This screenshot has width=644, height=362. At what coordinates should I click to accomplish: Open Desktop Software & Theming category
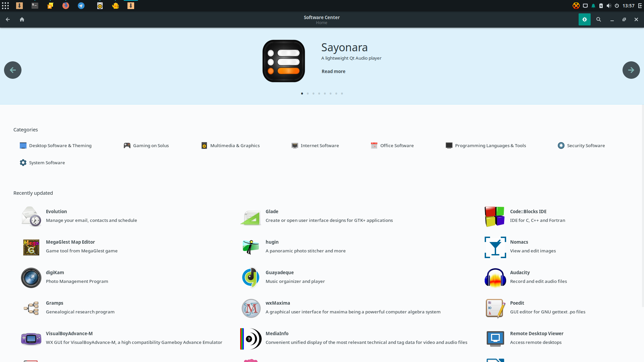(56, 145)
